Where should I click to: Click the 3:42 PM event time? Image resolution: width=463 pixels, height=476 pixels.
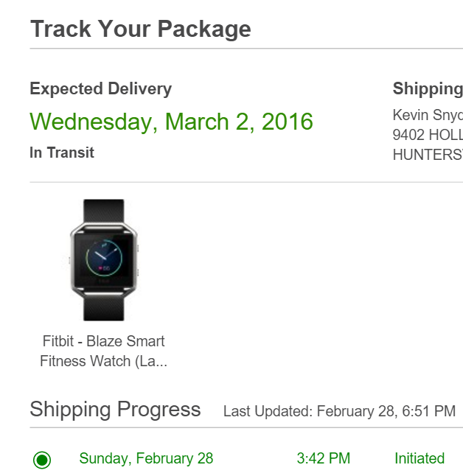pos(323,458)
